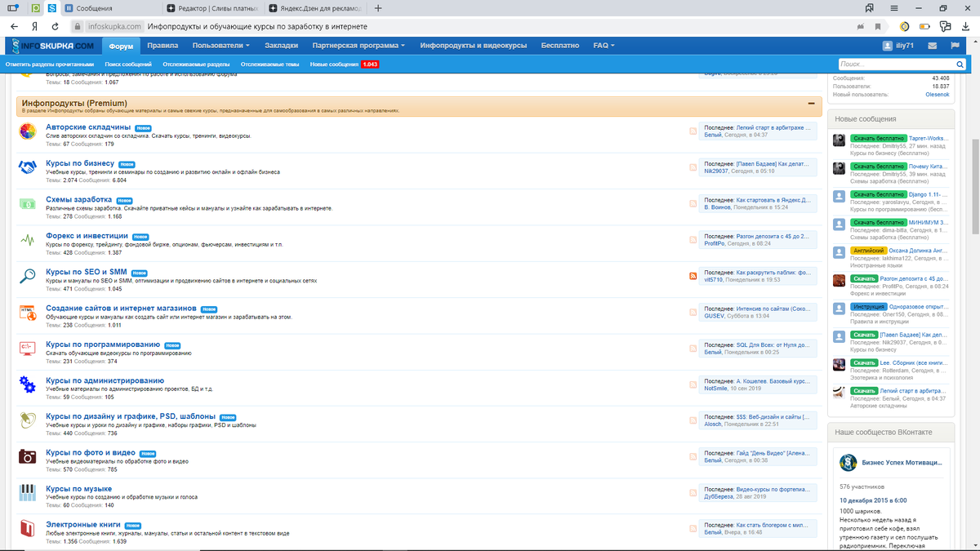Open the browser downloads icon

click(x=964, y=26)
